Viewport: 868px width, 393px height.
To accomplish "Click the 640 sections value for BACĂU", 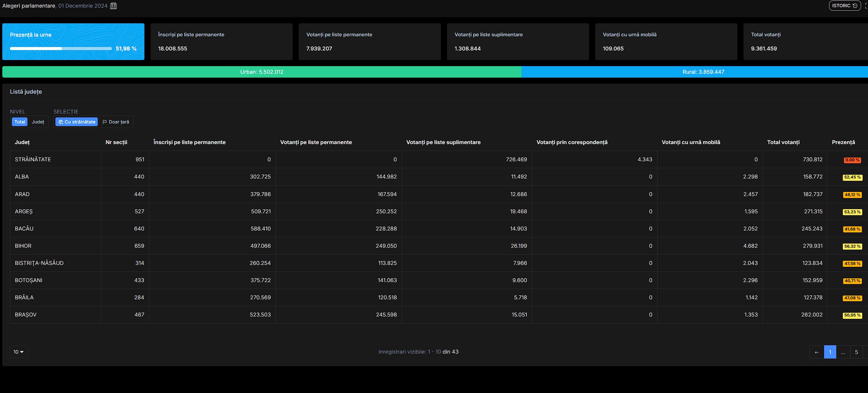I will 139,229.
